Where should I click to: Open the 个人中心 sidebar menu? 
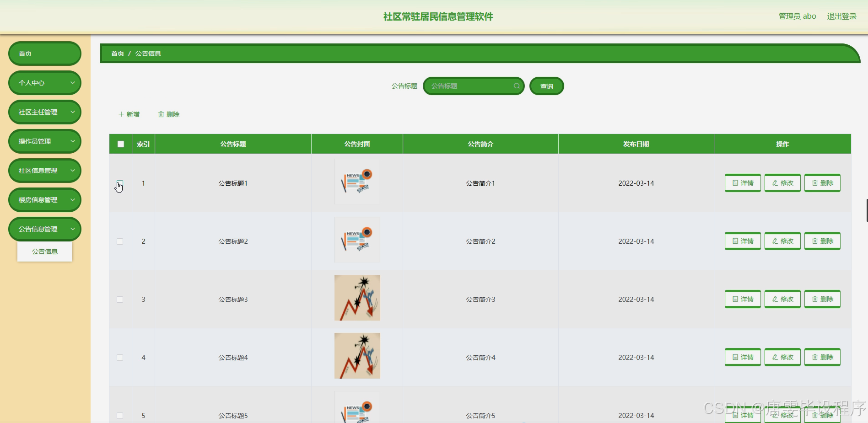pyautogui.click(x=45, y=83)
